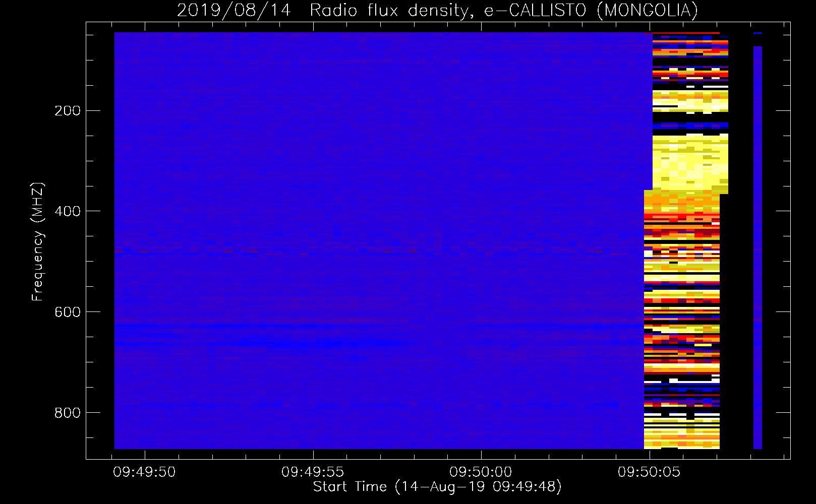Click the plot title '2019/08/14 Radio flux density'
This screenshot has width=816, height=504.
(x=325, y=10)
